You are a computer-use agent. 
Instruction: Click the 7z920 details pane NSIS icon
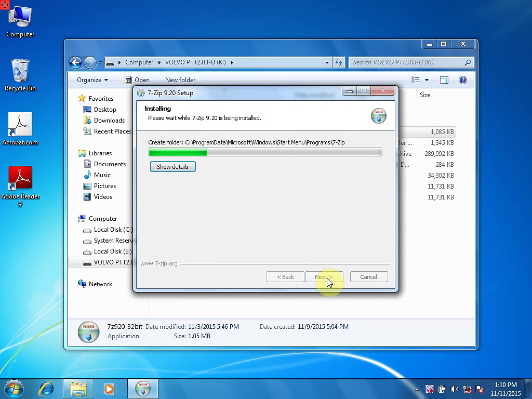(88, 331)
